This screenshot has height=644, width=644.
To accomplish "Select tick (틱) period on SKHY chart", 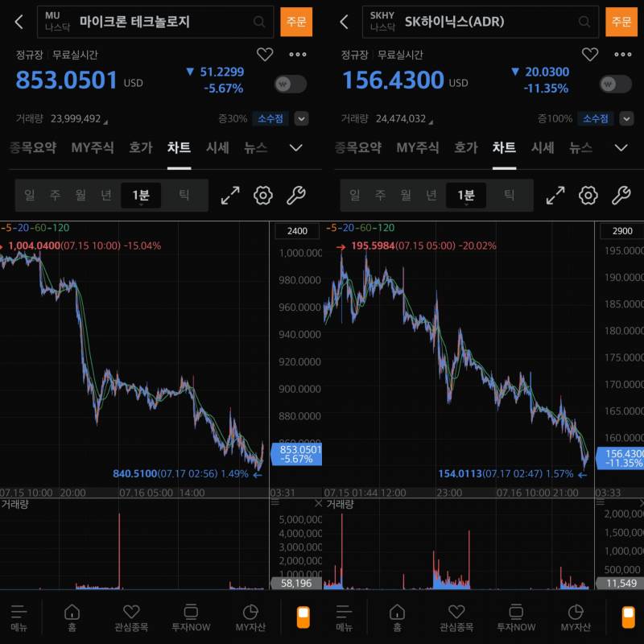I will point(510,195).
